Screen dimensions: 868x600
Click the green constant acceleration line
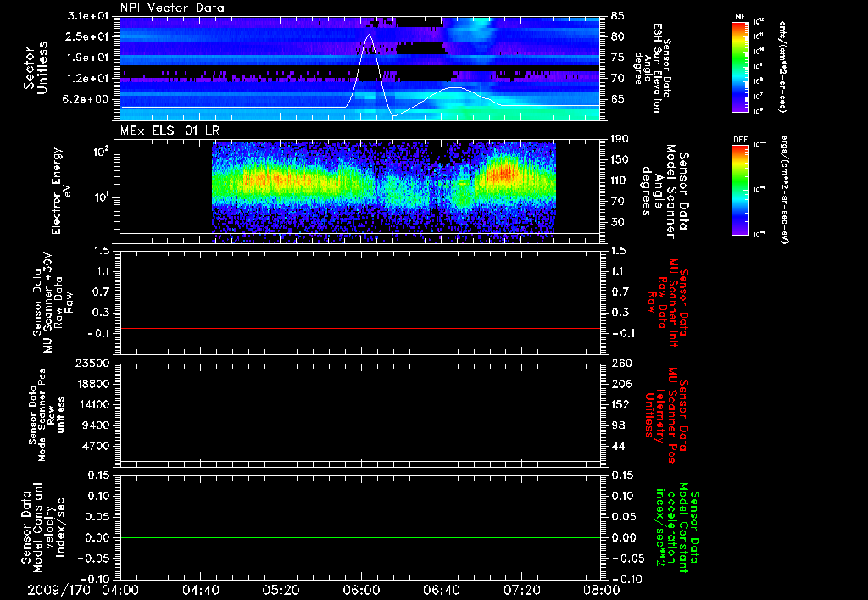(360, 537)
